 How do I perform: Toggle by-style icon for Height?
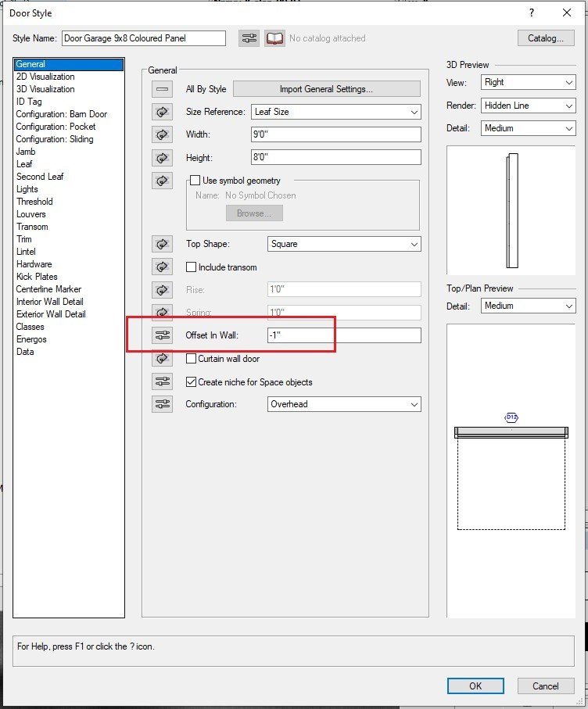click(162, 158)
